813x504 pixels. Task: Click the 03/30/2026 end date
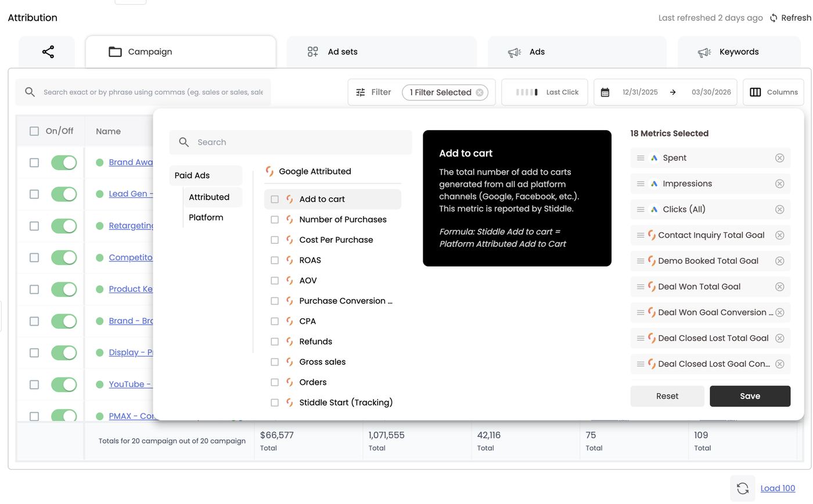tap(711, 92)
